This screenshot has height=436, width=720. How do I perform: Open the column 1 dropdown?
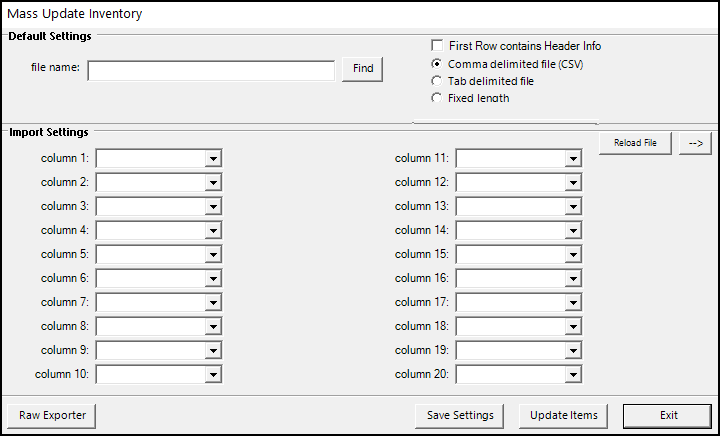pyautogui.click(x=212, y=158)
